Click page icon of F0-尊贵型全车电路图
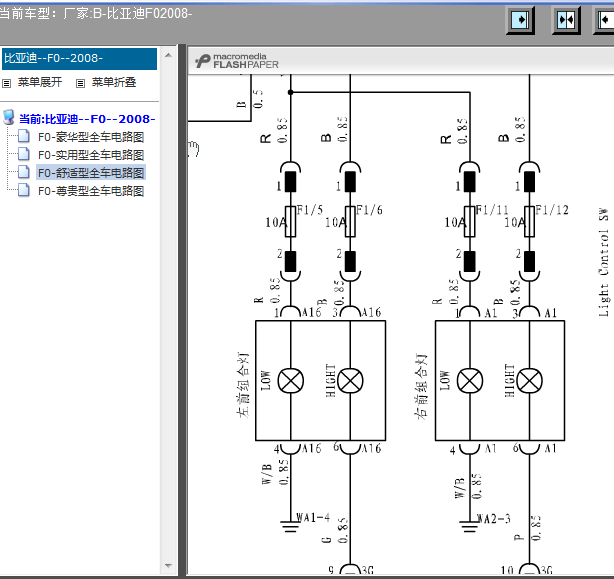 [24, 190]
